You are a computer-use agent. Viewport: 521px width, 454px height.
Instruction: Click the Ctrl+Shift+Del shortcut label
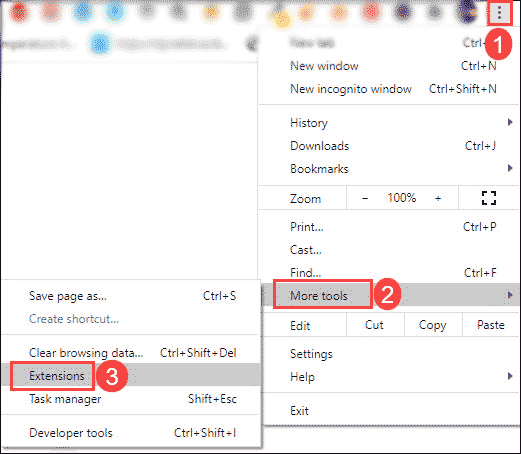coord(198,353)
